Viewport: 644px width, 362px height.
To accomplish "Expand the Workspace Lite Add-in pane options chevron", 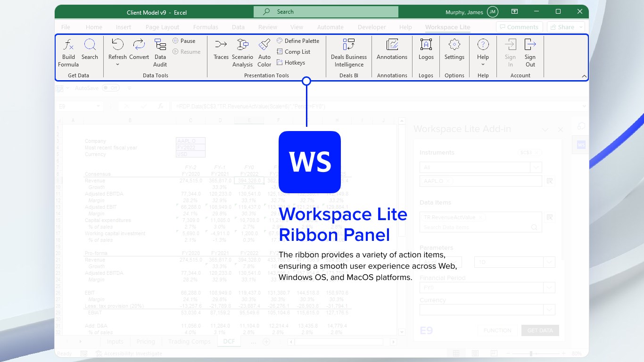I will point(545,130).
